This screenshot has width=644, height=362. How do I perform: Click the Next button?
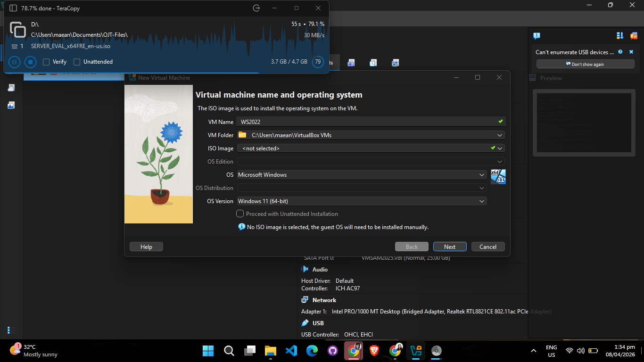(x=450, y=247)
